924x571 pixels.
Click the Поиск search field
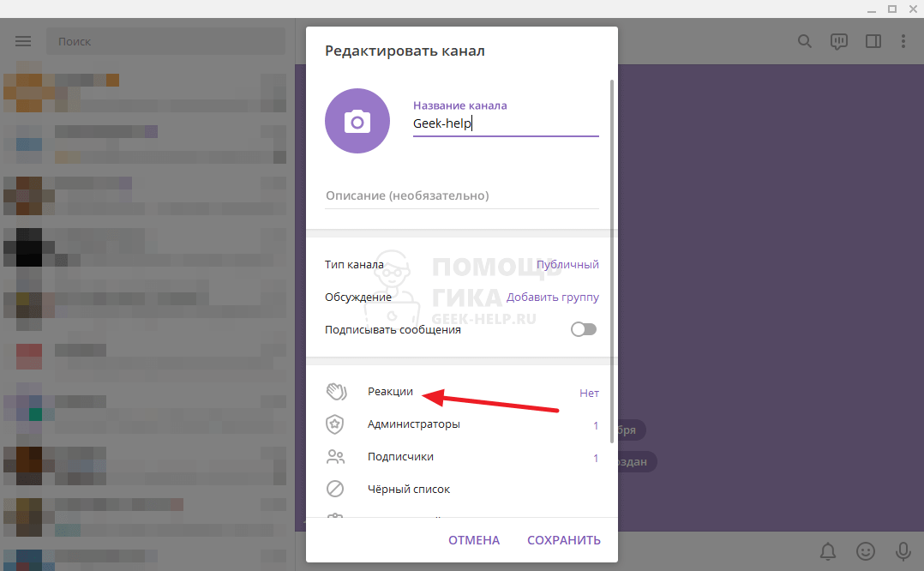click(x=165, y=41)
